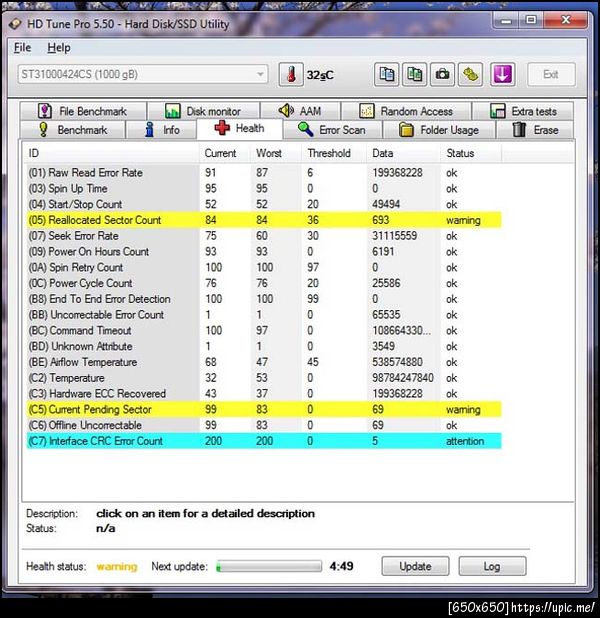The width and height of the screenshot is (600, 618).
Task: Select the (BB) Uncorrectable Error Count row
Action: point(264,315)
